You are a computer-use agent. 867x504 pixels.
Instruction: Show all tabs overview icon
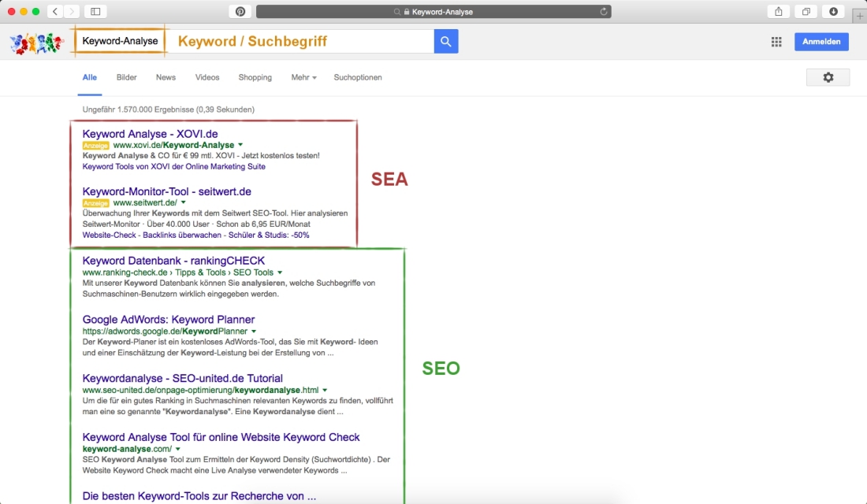pyautogui.click(x=806, y=11)
